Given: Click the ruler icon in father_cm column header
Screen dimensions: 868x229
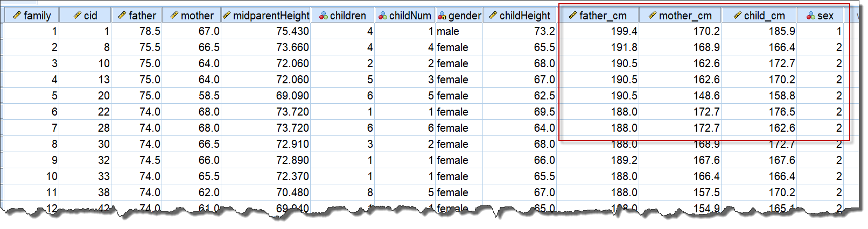Looking at the screenshot, I should (572, 16).
